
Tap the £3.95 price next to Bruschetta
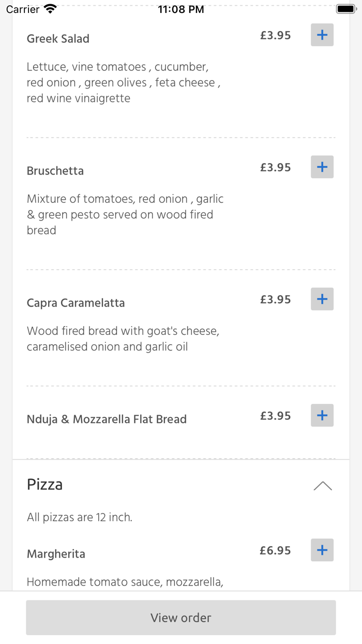276,167
